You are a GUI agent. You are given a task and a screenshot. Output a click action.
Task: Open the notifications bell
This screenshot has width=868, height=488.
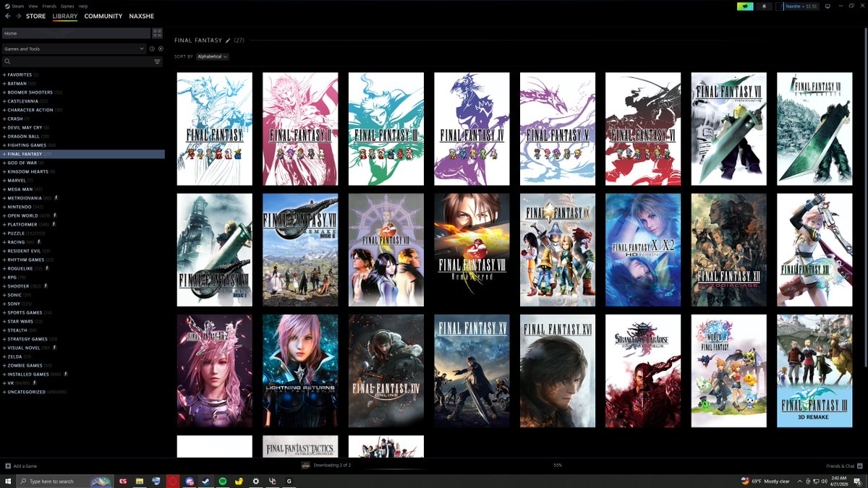pos(765,6)
